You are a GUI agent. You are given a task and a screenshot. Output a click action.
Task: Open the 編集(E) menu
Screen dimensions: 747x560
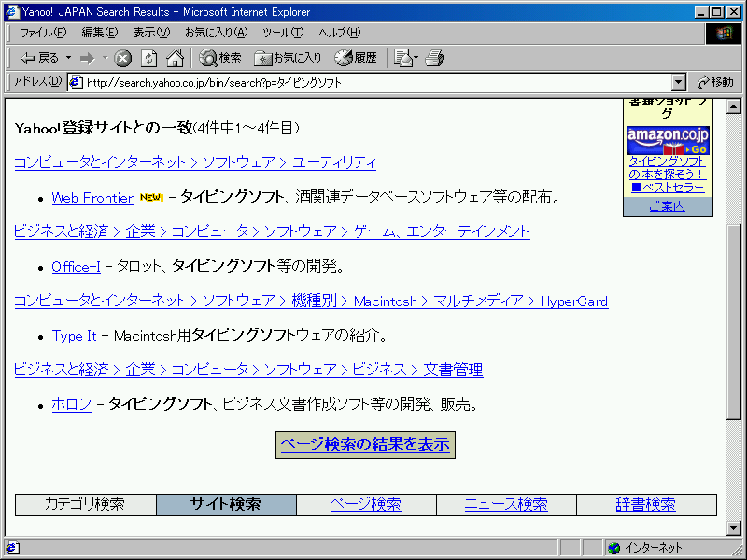tap(100, 33)
